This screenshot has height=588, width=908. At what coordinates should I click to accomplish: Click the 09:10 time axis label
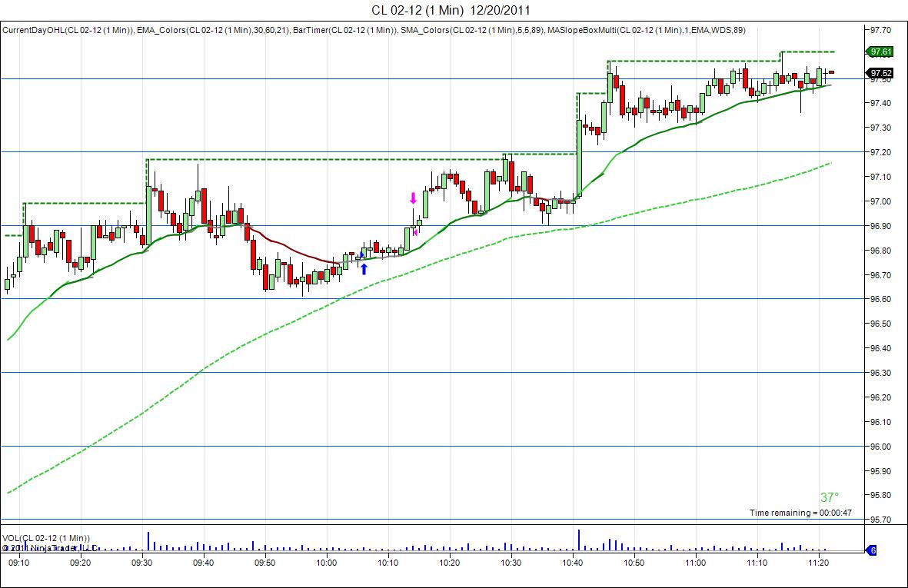tap(19, 563)
